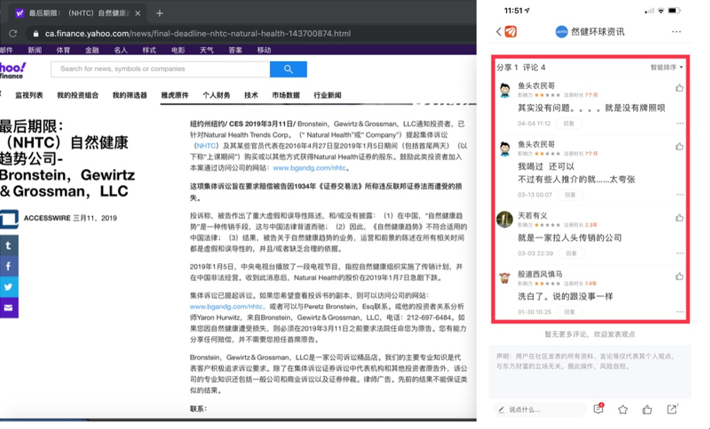Open the bgandg.com/nhtc link in complaint paragraph

(x=226, y=306)
